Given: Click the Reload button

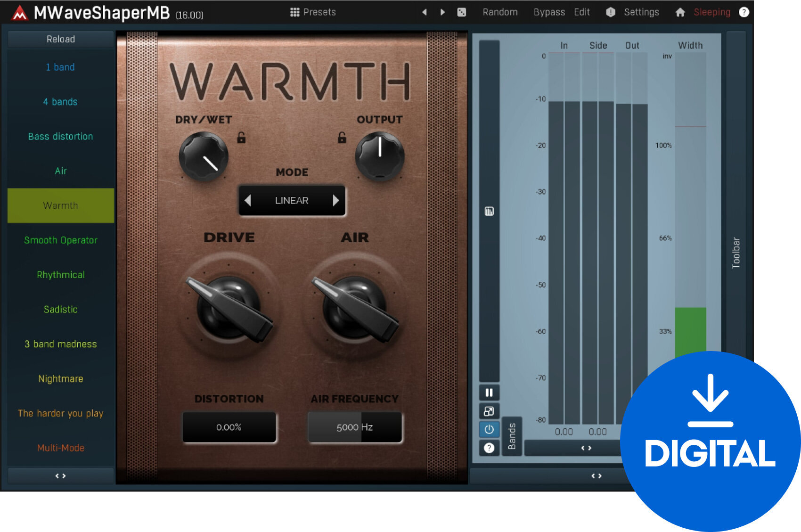Looking at the screenshot, I should [61, 39].
